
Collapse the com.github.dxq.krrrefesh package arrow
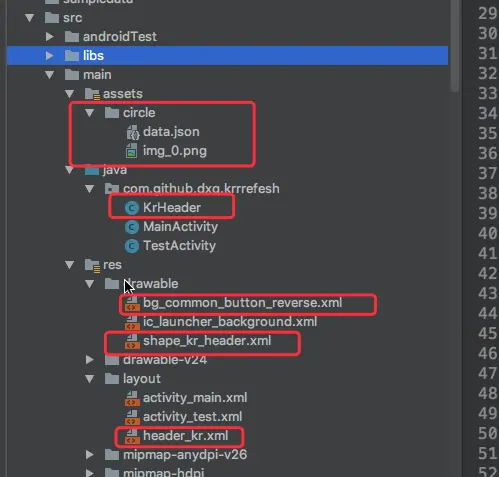click(x=90, y=189)
